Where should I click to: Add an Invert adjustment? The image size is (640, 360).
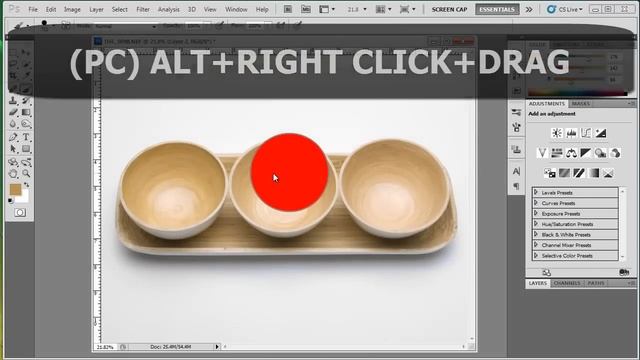pyautogui.click(x=550, y=173)
